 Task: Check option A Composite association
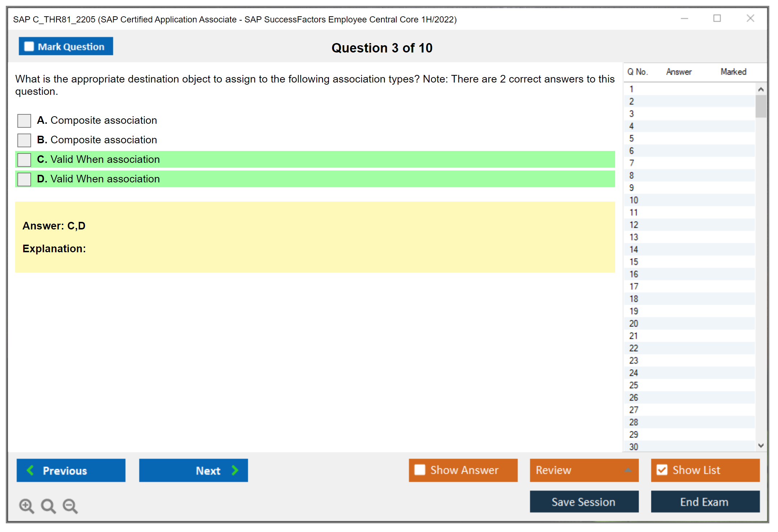pyautogui.click(x=24, y=121)
